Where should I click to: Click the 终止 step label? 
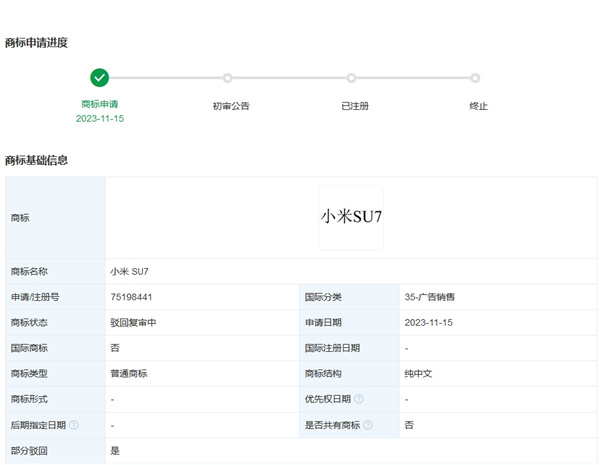(478, 106)
